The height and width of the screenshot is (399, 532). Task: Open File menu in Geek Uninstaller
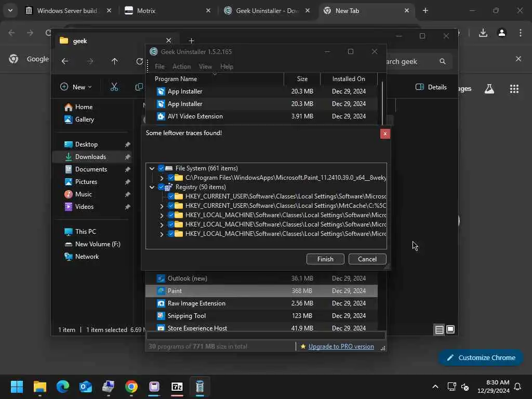[159, 66]
